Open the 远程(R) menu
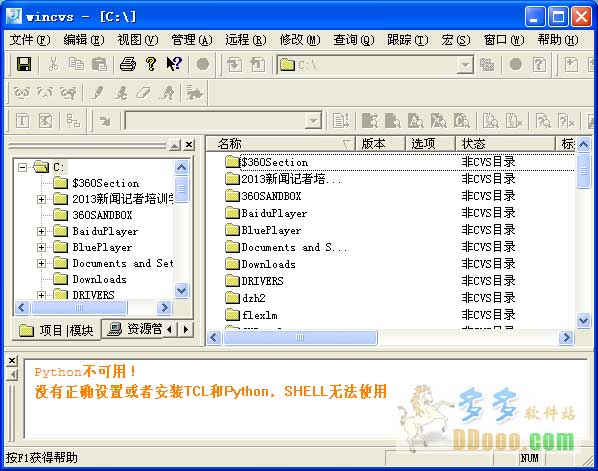The width and height of the screenshot is (598, 471). (246, 40)
